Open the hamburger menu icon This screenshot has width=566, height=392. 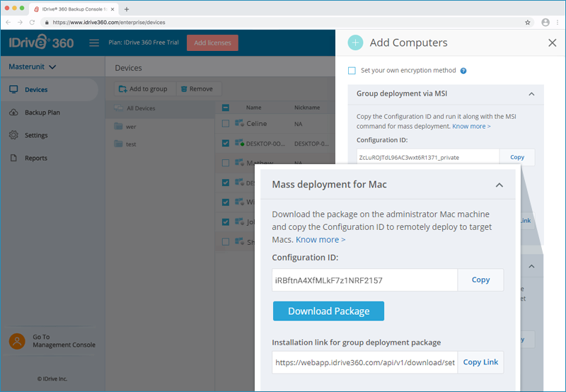point(94,43)
